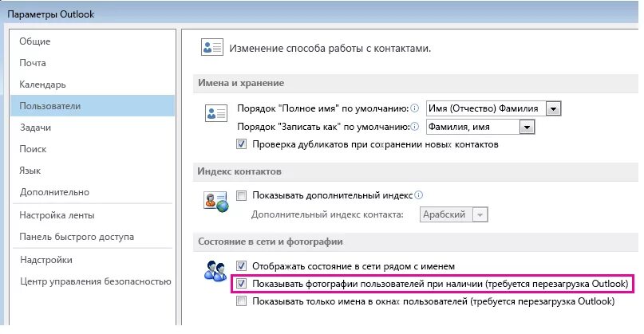This screenshot has width=644, height=334.
Task: Toggle Показывать фотографии пользователей checkbox
Action: [242, 284]
